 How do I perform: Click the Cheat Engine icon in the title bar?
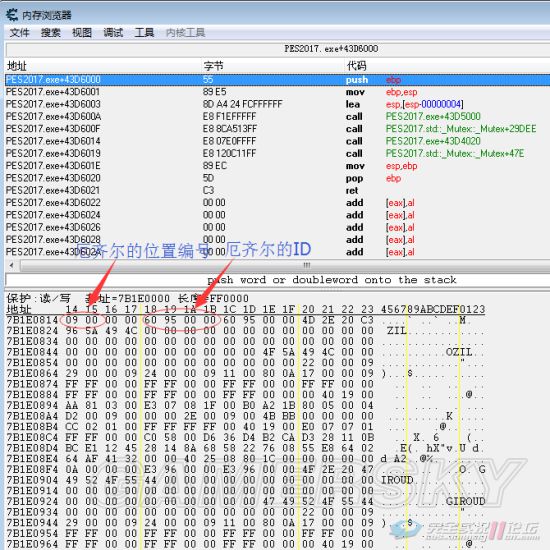(12, 15)
